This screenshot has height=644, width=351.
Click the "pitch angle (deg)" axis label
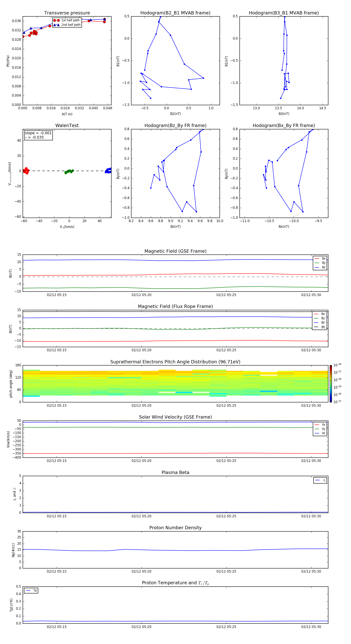pos(11,384)
